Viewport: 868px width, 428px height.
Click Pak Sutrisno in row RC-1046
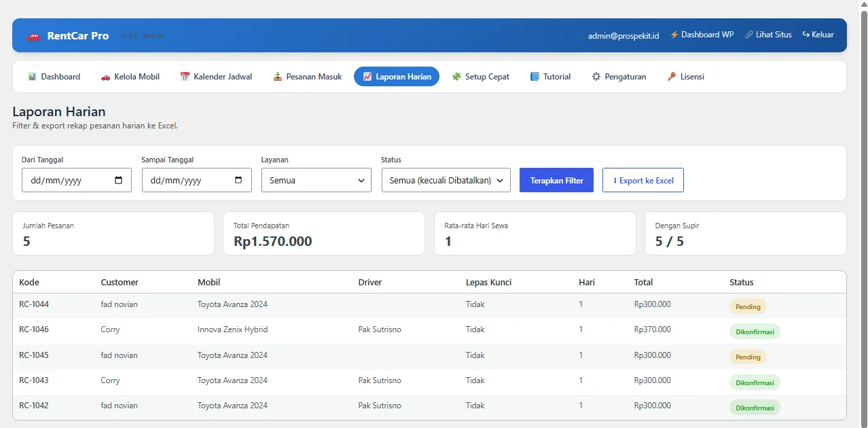click(380, 329)
